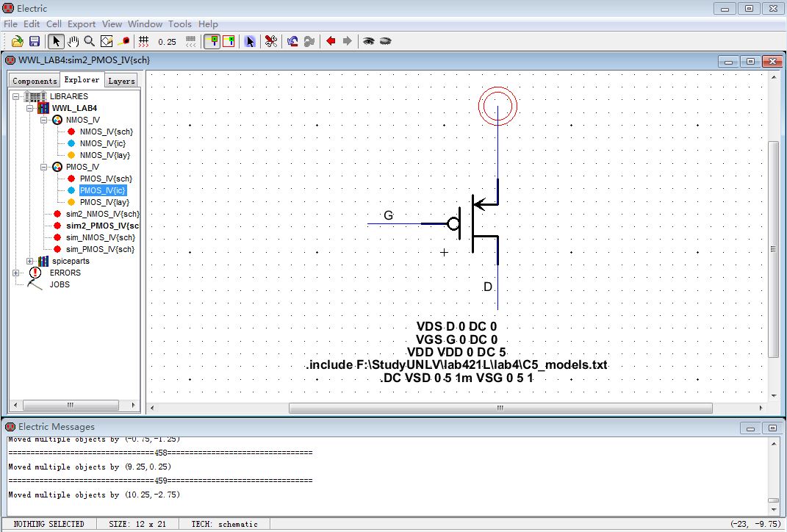Click the Open Library folder icon
The width and height of the screenshot is (787, 532).
point(18,41)
